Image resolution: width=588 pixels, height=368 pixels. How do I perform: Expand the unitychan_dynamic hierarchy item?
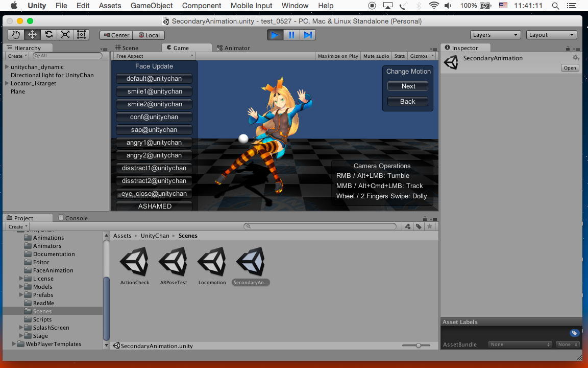(x=7, y=67)
